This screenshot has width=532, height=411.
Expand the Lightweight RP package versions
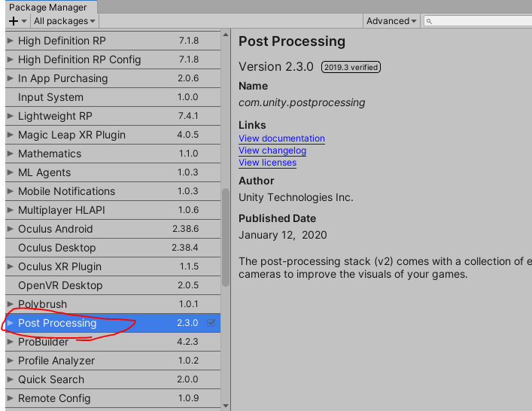(10, 116)
